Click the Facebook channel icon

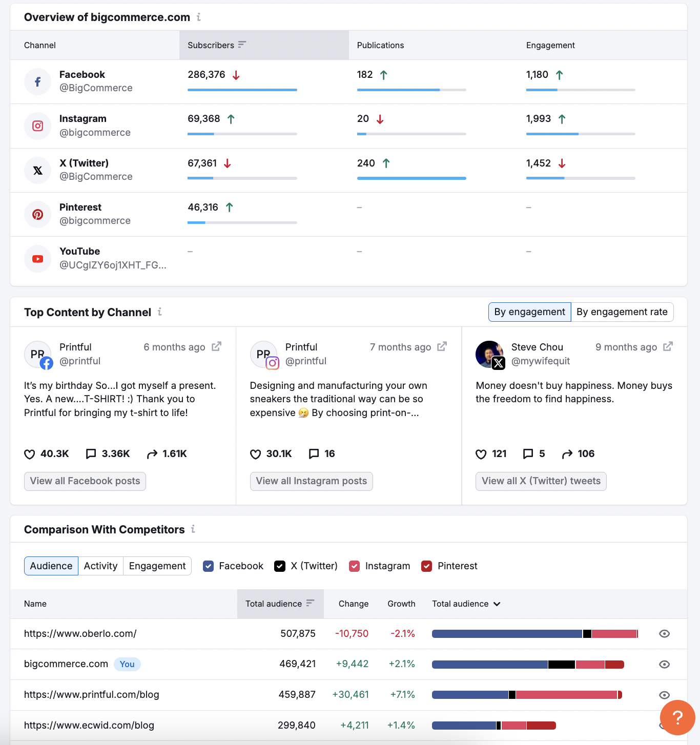click(37, 82)
